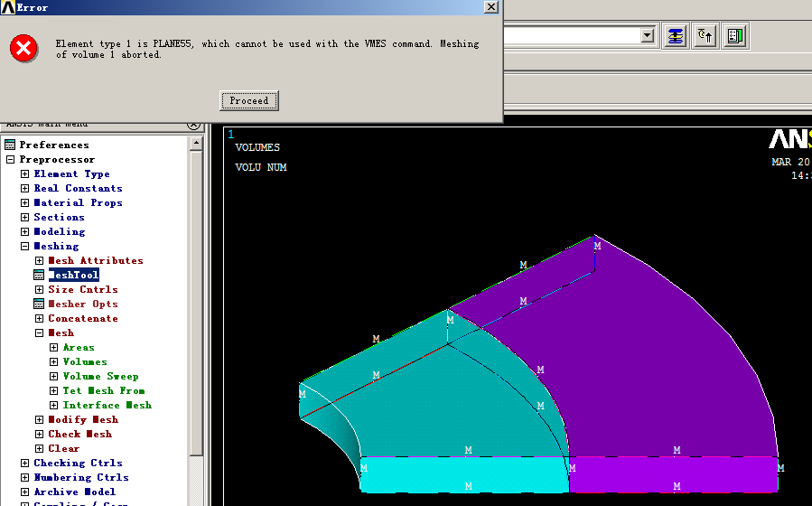812x506 pixels.
Task: Expand the Clear node
Action: coord(39,449)
